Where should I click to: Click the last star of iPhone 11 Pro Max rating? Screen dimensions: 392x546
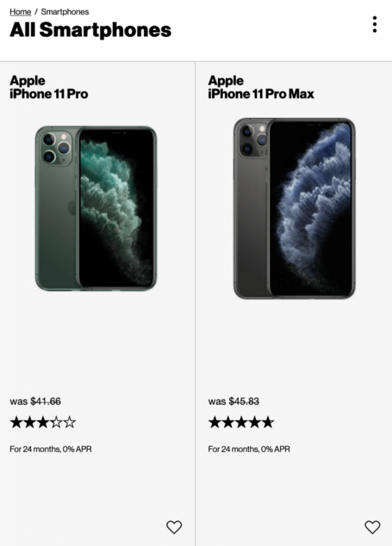268,422
